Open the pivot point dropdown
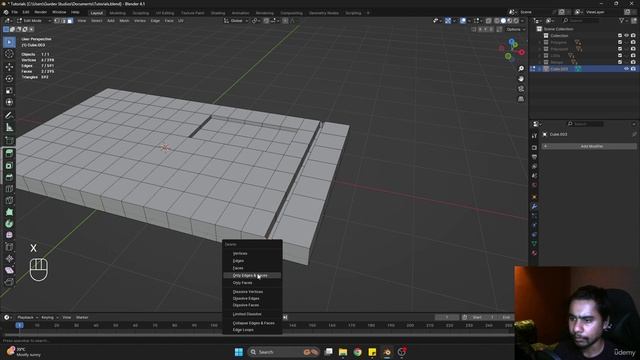Screen dimensions: 640x360 (256, 20)
